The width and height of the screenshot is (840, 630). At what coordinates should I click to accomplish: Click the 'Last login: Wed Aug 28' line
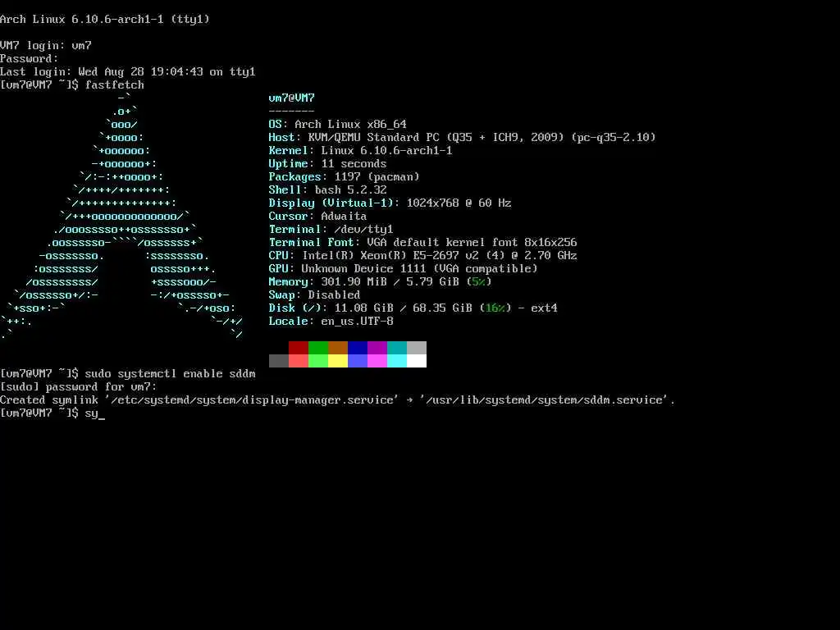point(128,72)
